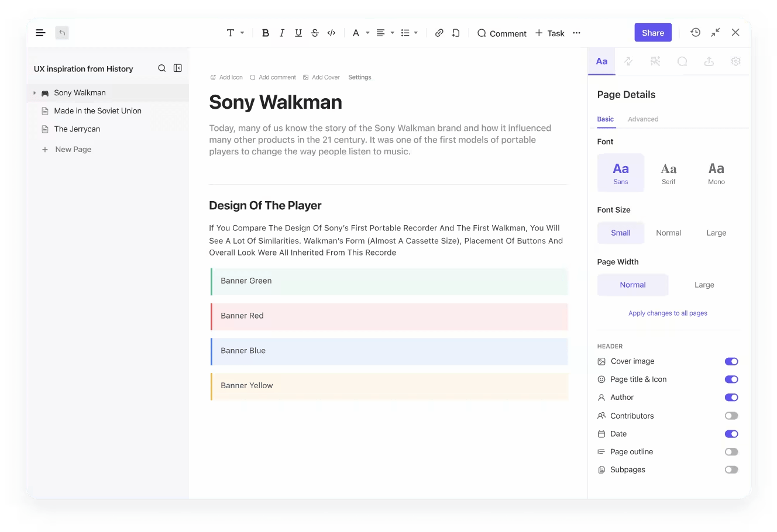Image resolution: width=777 pixels, height=532 pixels.
Task: Click the Banner Red block
Action: tap(389, 316)
